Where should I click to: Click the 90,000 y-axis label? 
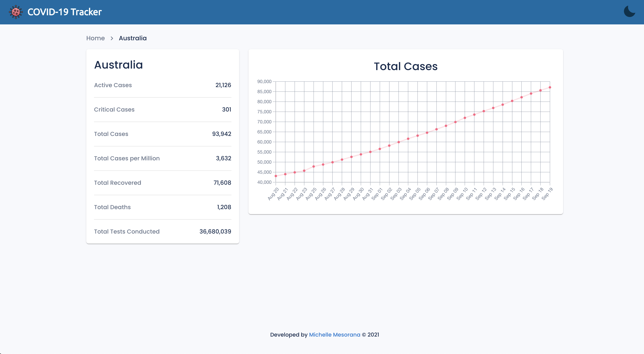(x=264, y=82)
